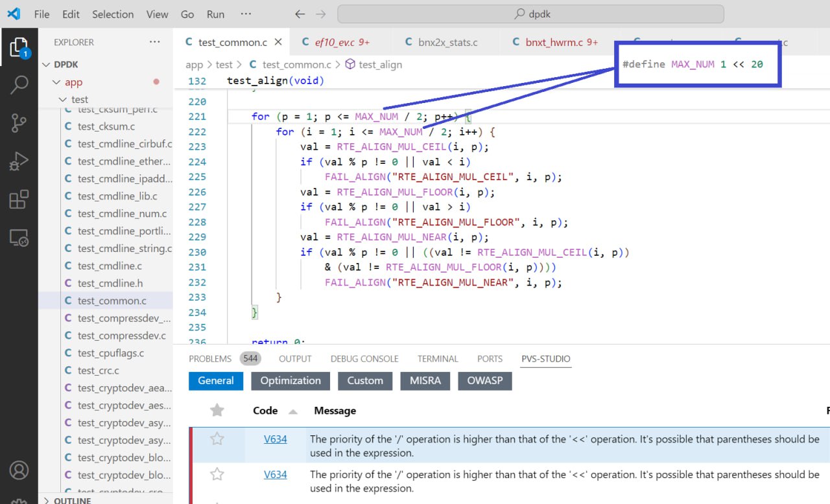The width and height of the screenshot is (830, 504).
Task: Open the Accounts icon in activity bar
Action: click(x=19, y=470)
